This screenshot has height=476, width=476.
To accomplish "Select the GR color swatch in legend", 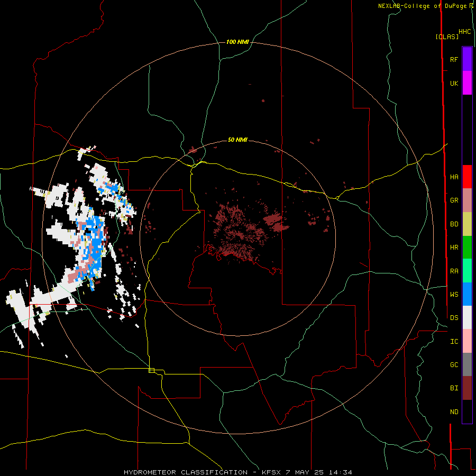I will click(x=467, y=200).
